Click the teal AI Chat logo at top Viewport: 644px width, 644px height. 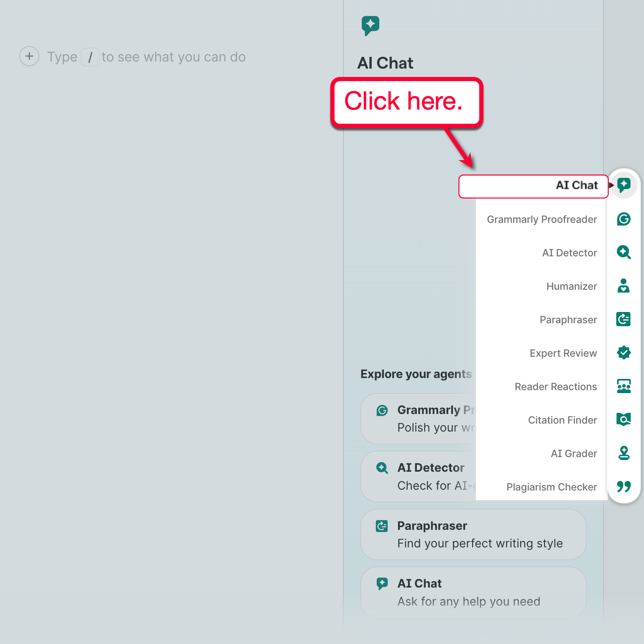point(370,26)
